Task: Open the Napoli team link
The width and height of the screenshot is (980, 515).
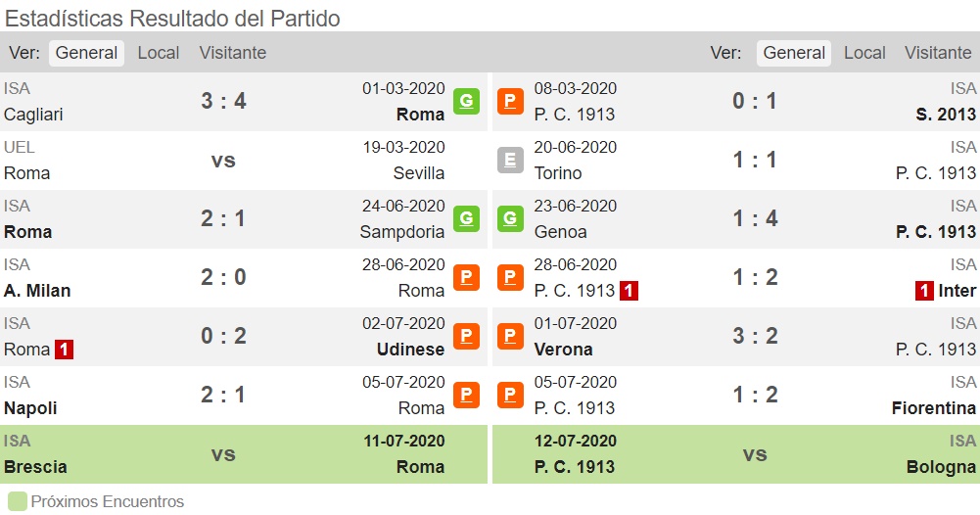Action: tap(30, 408)
